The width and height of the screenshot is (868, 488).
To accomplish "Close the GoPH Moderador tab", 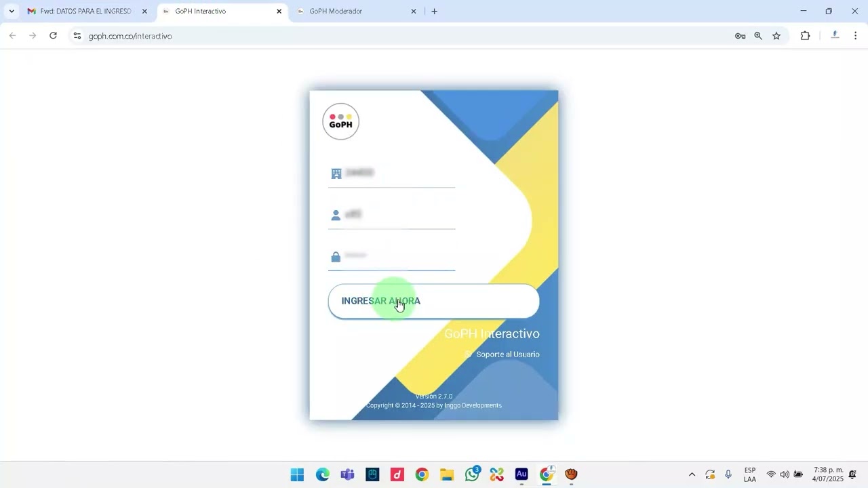I will click(x=414, y=12).
